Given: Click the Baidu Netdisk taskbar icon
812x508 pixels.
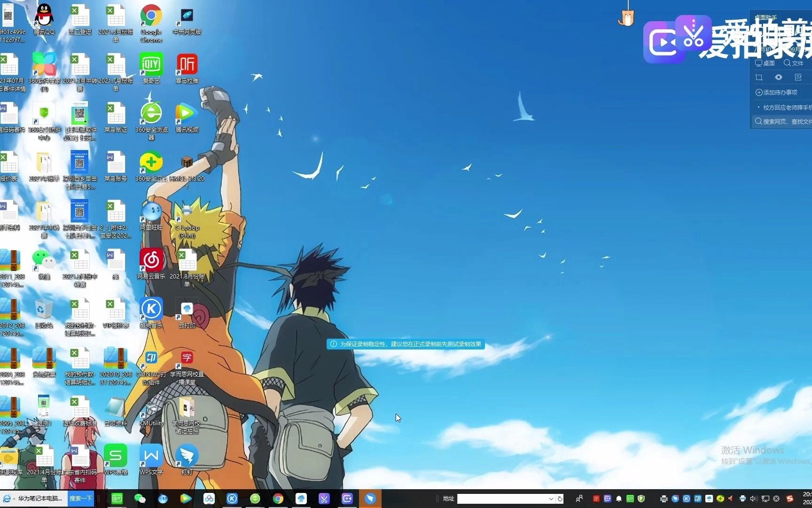Looking at the screenshot, I should 209,499.
